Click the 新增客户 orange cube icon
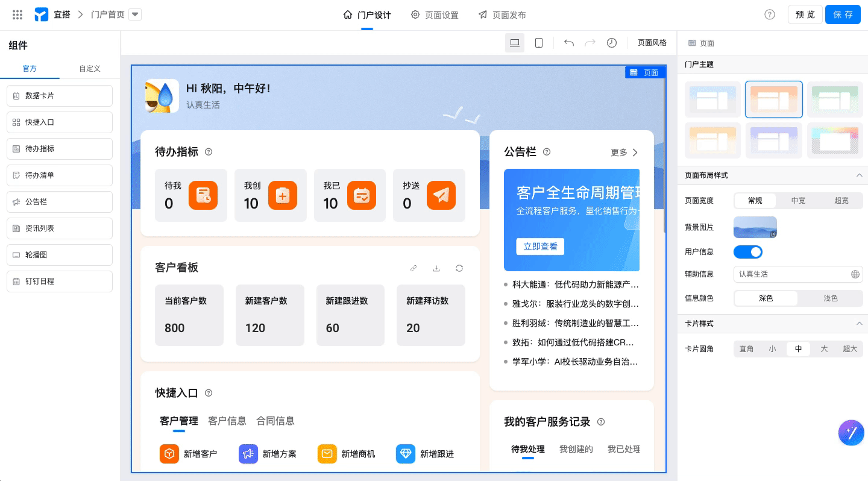The image size is (868, 481). tap(169, 454)
